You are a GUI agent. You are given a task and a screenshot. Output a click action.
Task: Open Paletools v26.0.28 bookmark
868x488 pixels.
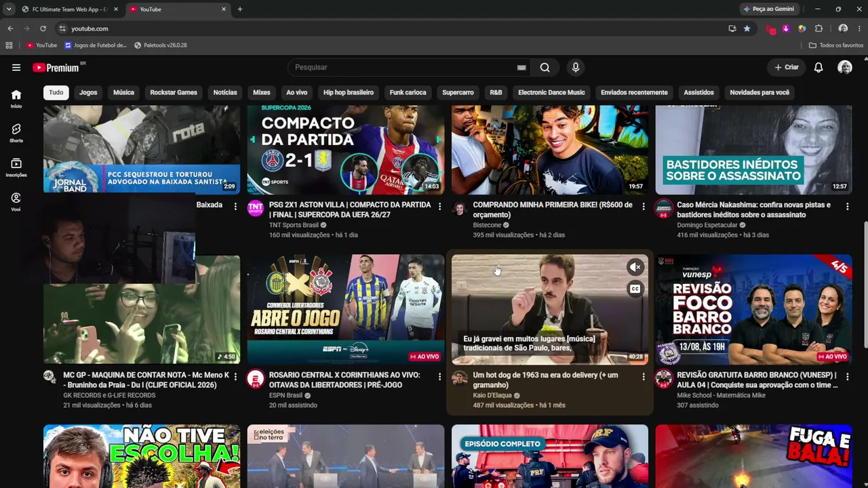(x=161, y=45)
